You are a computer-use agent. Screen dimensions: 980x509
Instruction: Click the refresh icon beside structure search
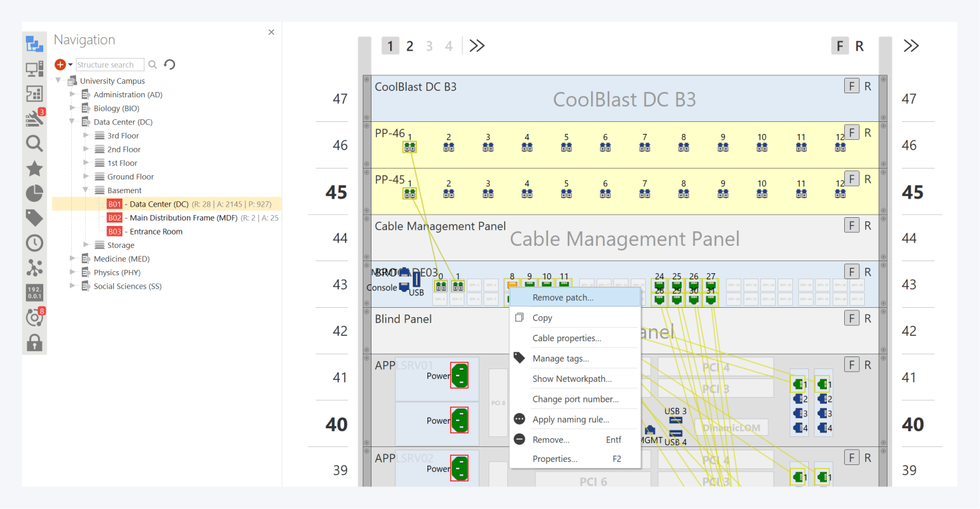tap(170, 65)
